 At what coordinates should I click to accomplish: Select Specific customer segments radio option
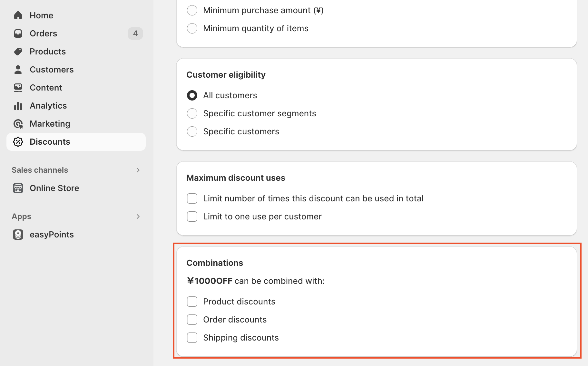(x=192, y=113)
